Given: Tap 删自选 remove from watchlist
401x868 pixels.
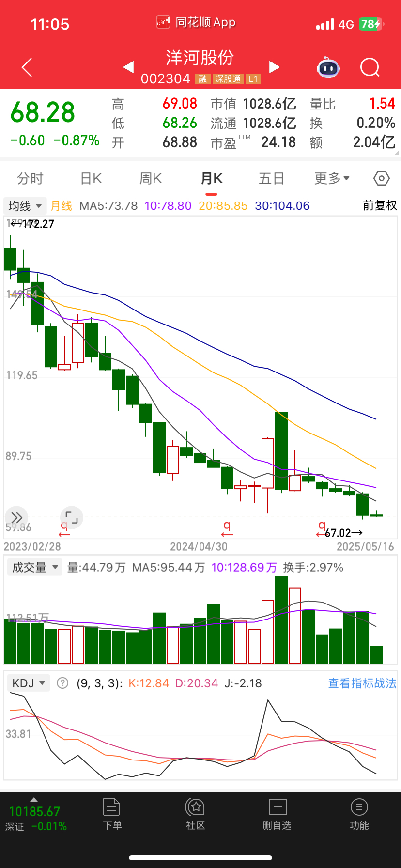Looking at the screenshot, I should pyautogui.click(x=277, y=814).
